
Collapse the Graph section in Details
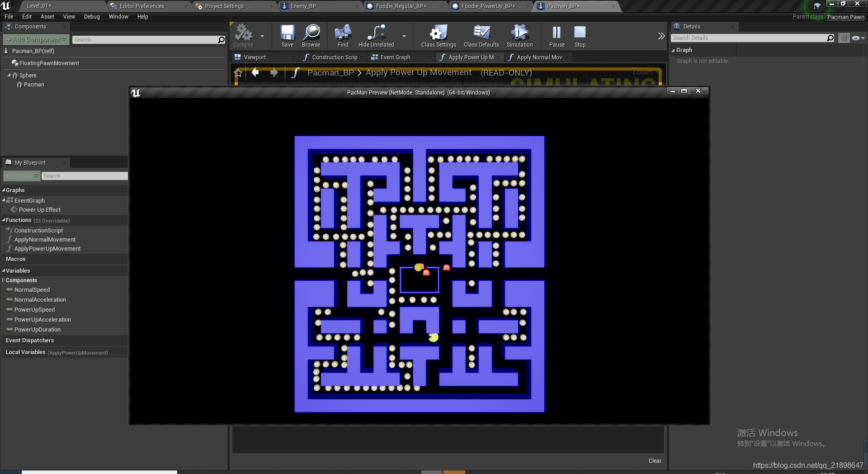673,50
